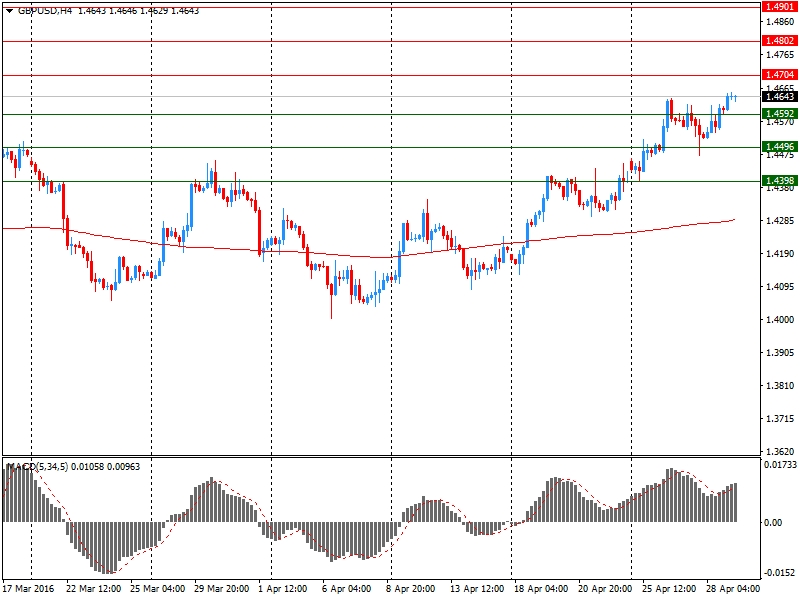Click the MACD 0.01733 scale label
Image resolution: width=800 pixels, height=600 pixels.
tap(780, 465)
